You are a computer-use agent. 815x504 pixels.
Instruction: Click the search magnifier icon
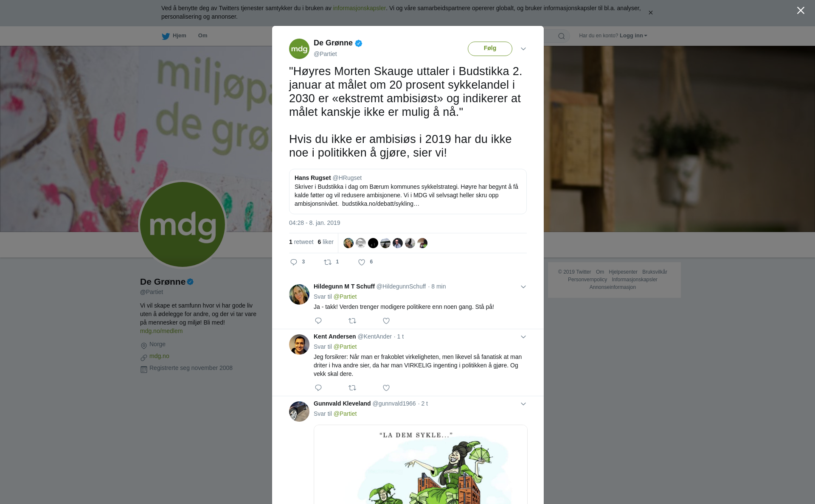pos(562,36)
